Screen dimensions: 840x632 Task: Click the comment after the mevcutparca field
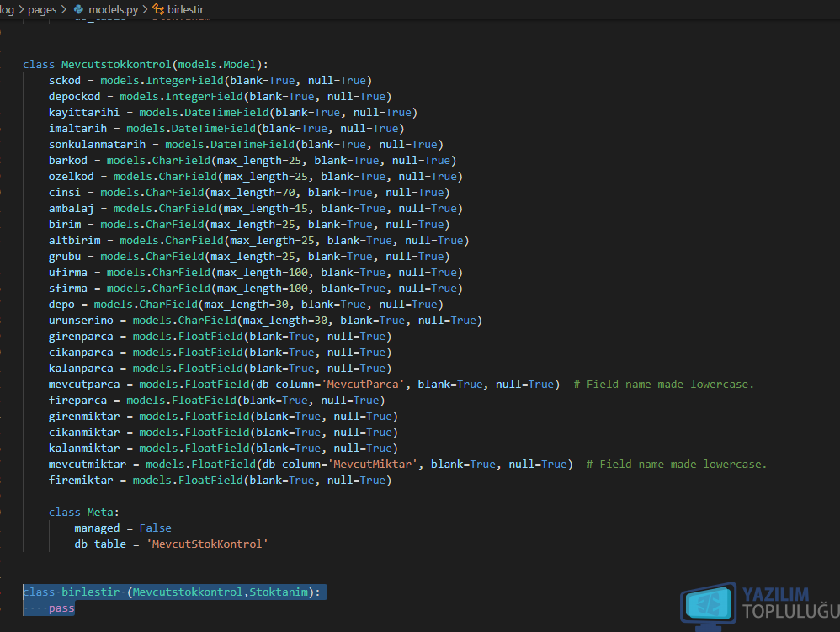[664, 385]
